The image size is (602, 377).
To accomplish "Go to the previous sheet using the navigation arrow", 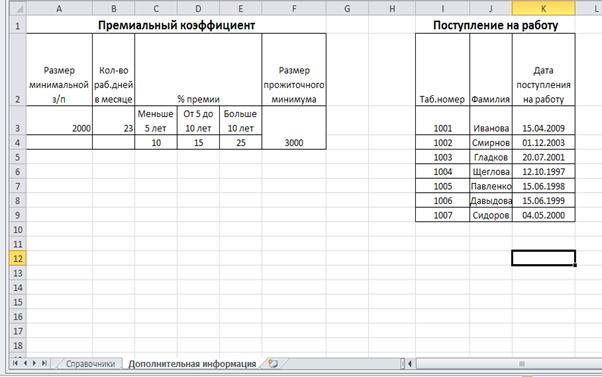I will point(25,363).
